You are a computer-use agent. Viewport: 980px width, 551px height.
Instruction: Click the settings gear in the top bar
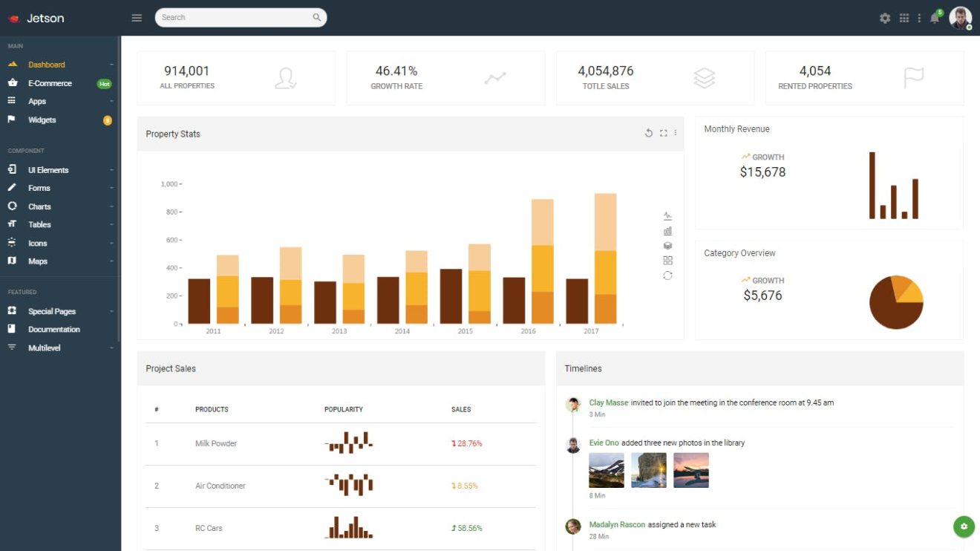pos(885,17)
